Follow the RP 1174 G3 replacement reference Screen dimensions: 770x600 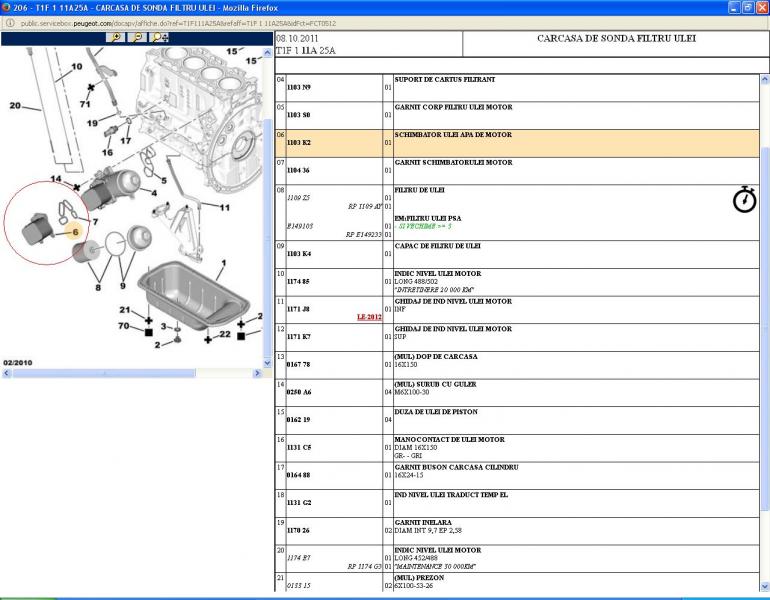tap(364, 567)
